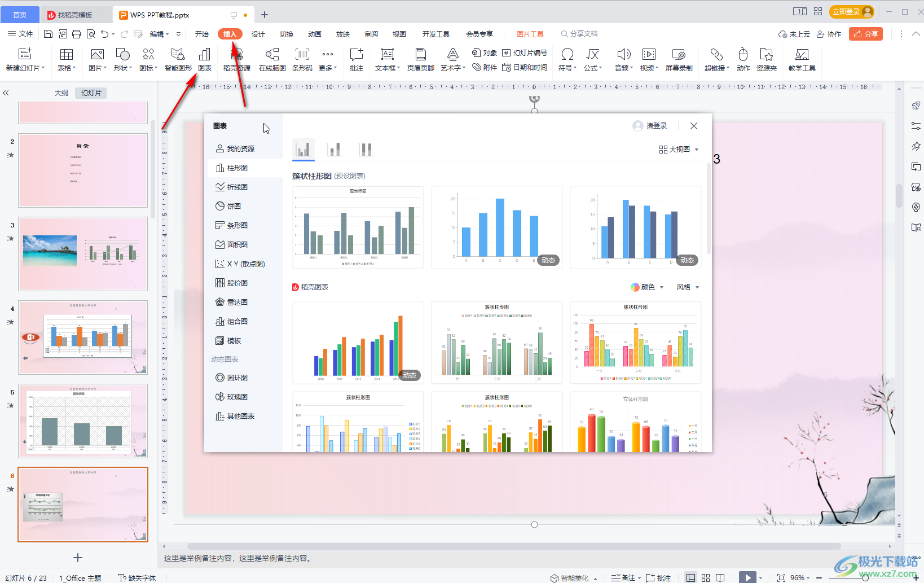Open the 在线脑图 online mind map tool

point(272,59)
